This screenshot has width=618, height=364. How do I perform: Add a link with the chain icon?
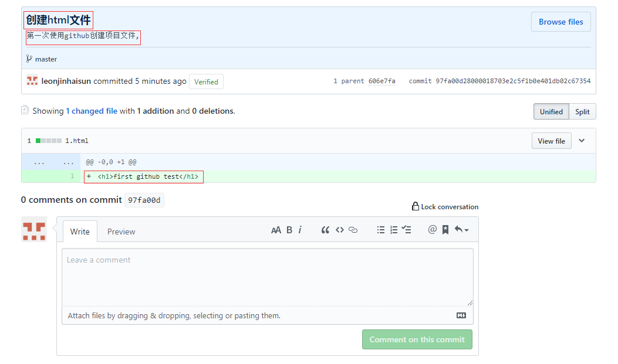[353, 230]
